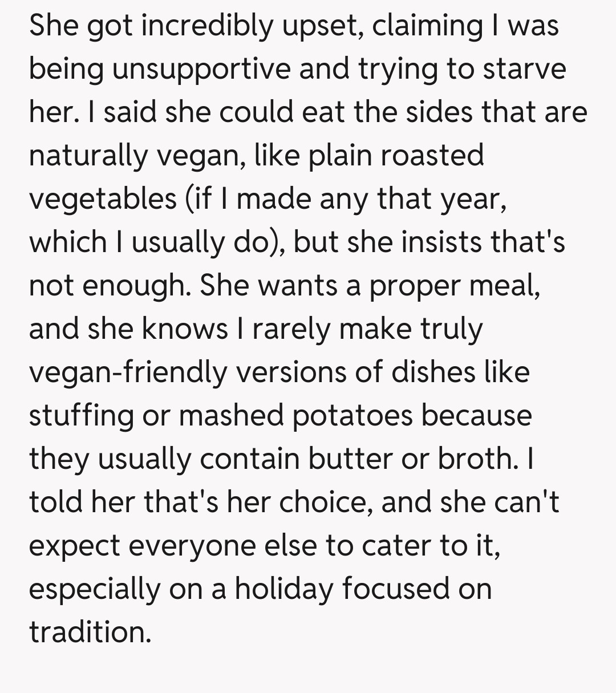Click the word "rarely"
Viewport: 616px width, 693px height.
click(288, 329)
